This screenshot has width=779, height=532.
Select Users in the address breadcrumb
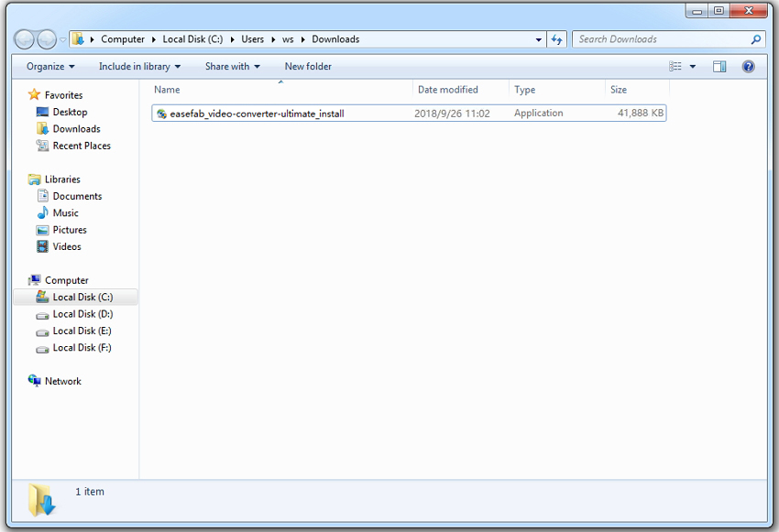click(252, 39)
